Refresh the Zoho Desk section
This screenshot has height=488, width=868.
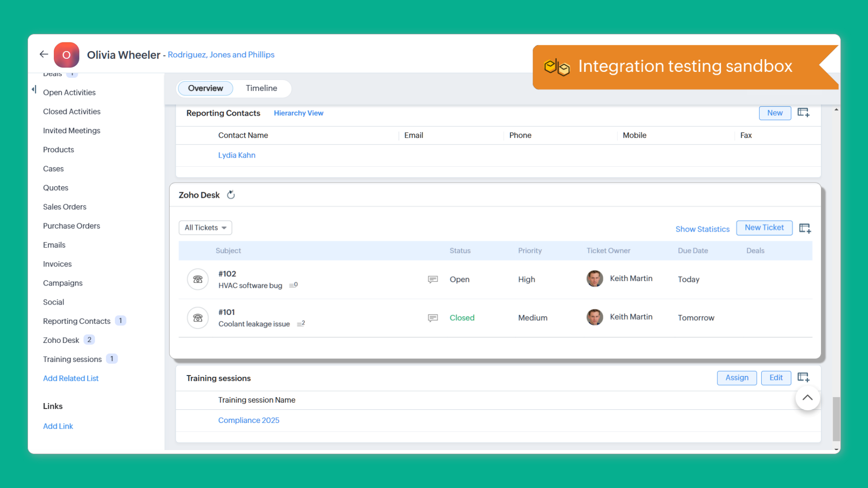231,195
